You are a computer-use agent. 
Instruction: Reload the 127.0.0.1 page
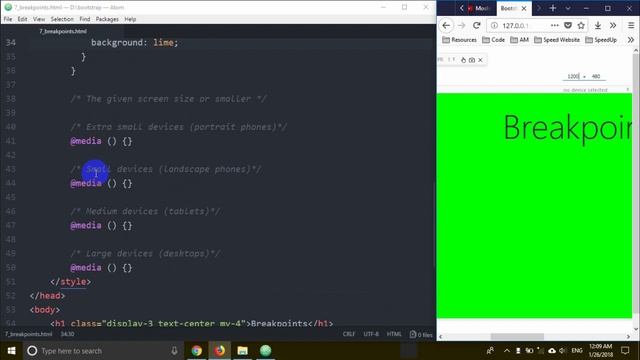(x=476, y=25)
